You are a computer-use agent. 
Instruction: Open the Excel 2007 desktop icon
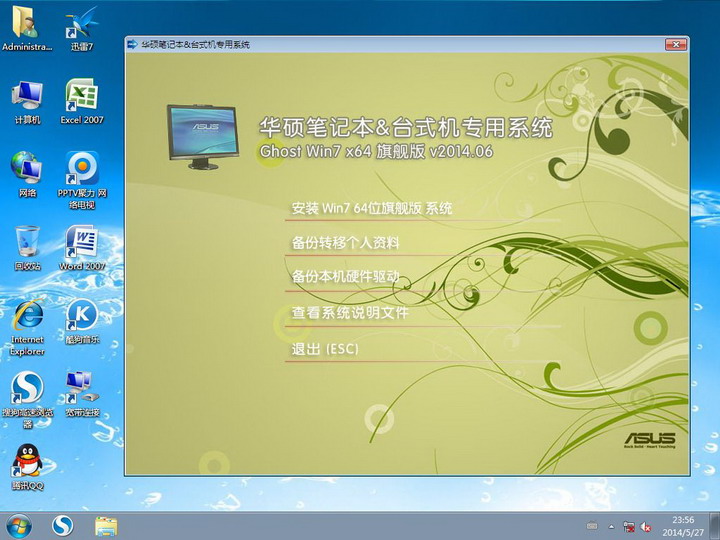(82, 97)
